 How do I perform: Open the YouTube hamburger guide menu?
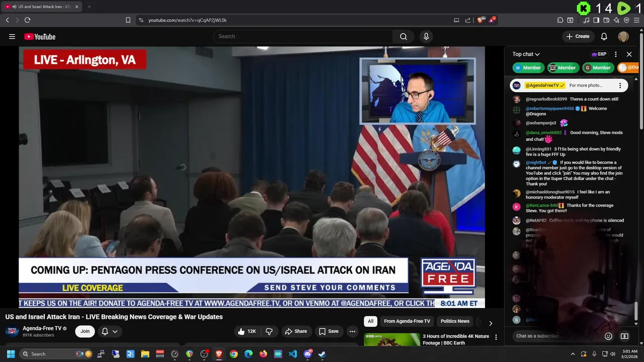click(x=12, y=36)
